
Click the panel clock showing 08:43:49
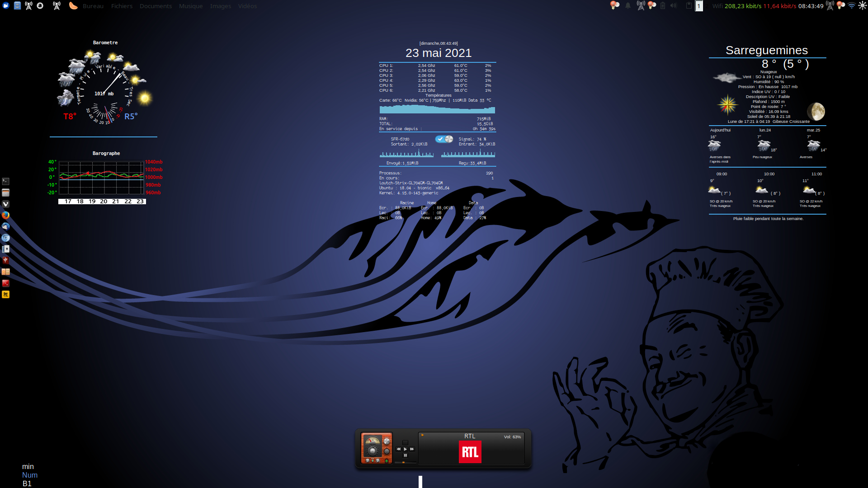pos(811,6)
